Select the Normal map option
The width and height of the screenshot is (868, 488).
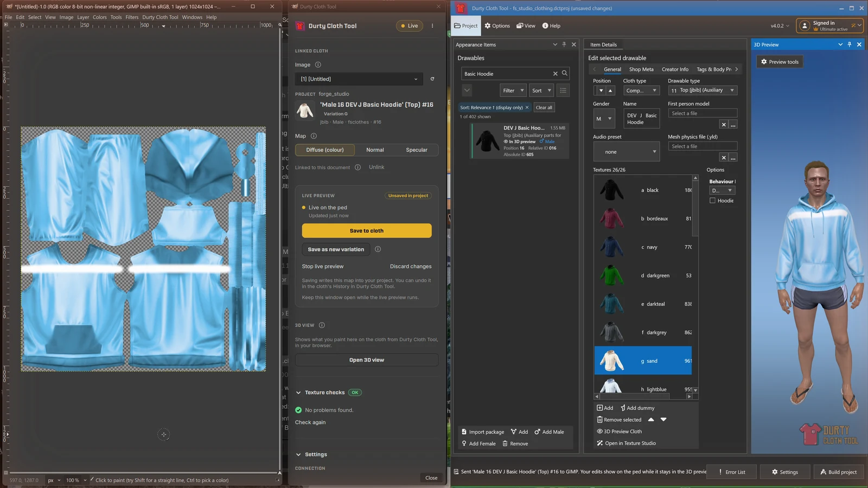click(375, 150)
